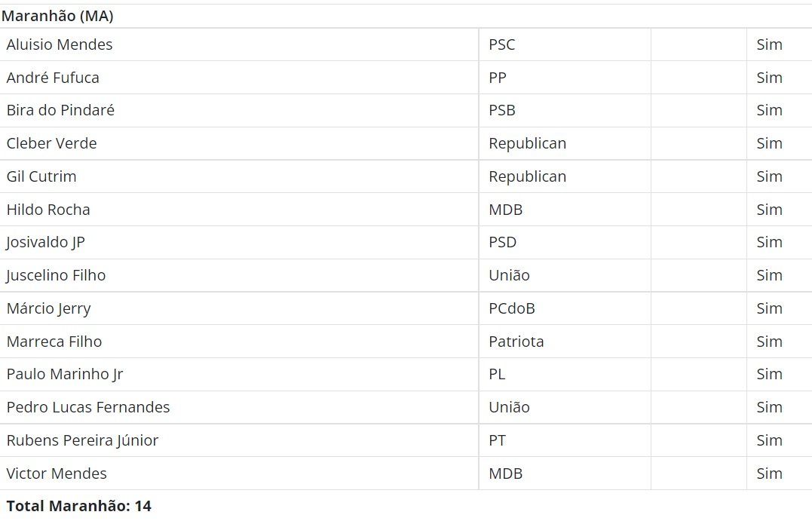Select Márcio Jerry's PCdoB party cell

565,308
